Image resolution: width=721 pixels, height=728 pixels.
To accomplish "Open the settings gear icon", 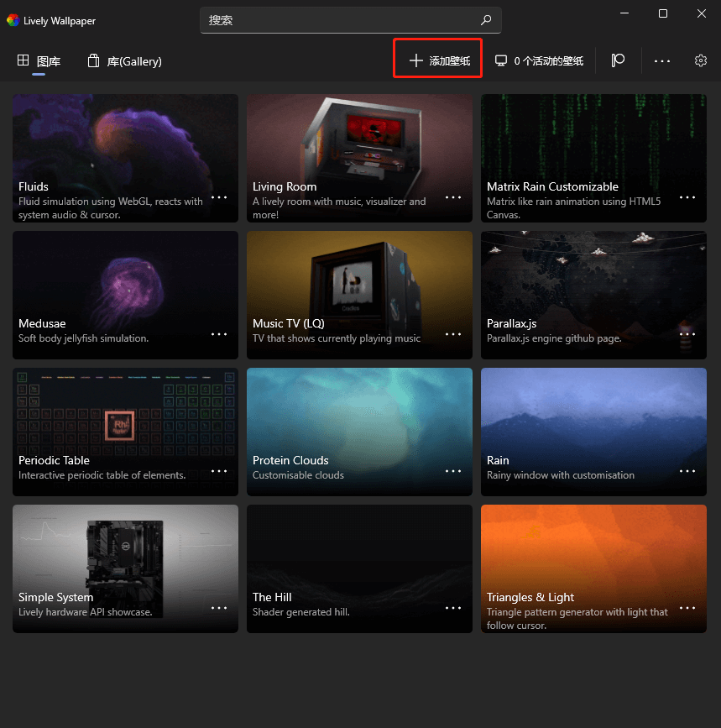I will click(701, 60).
